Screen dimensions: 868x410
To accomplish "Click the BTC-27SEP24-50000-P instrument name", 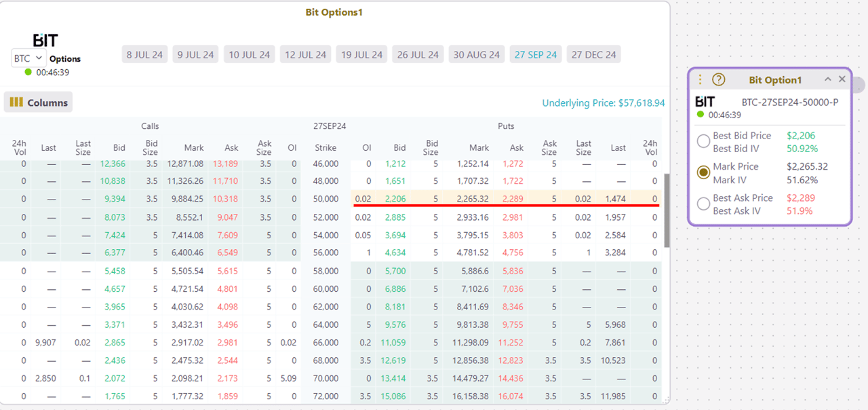I will [790, 102].
